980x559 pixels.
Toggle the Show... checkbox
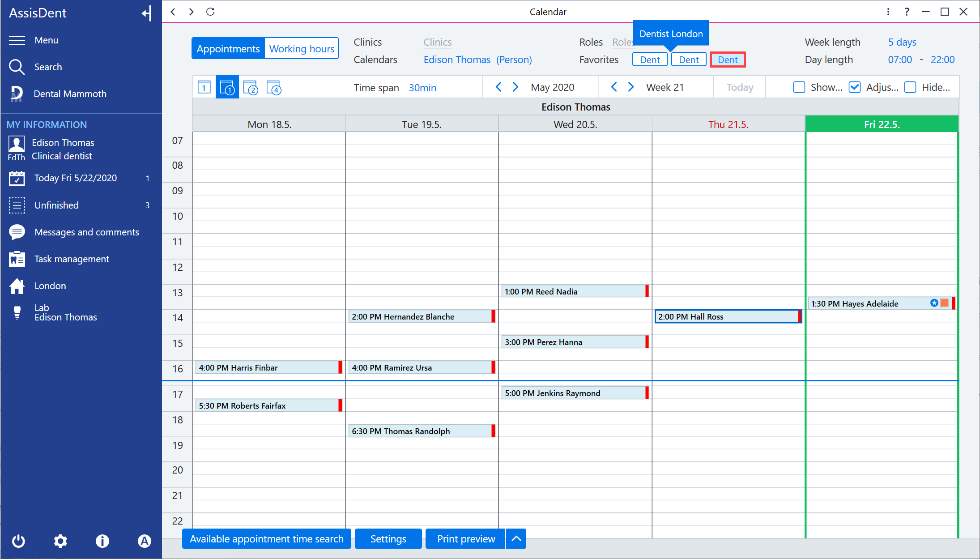point(799,87)
